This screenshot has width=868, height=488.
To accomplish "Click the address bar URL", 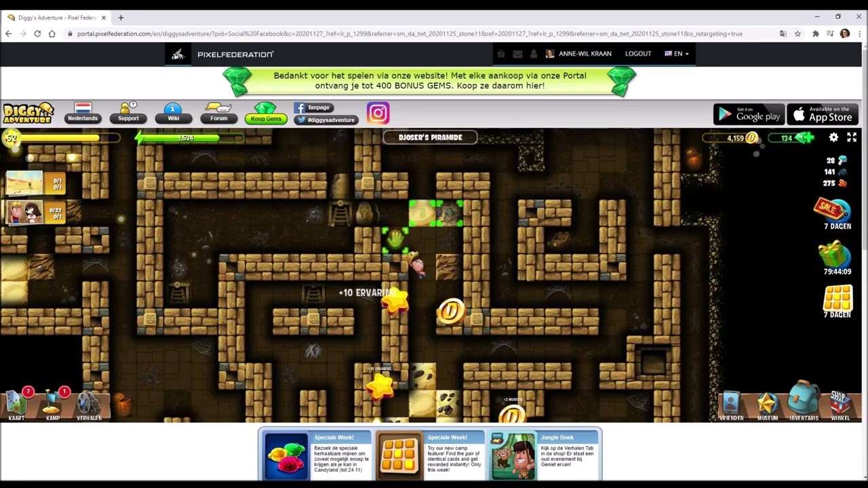I will (410, 33).
